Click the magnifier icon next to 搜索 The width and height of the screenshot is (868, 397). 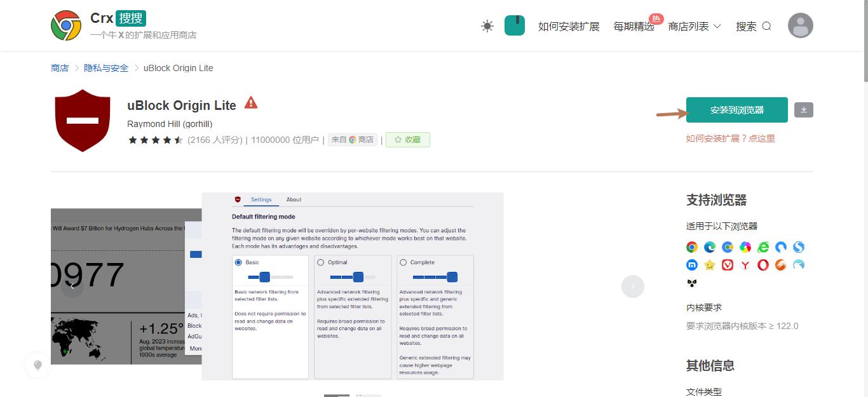click(x=766, y=26)
